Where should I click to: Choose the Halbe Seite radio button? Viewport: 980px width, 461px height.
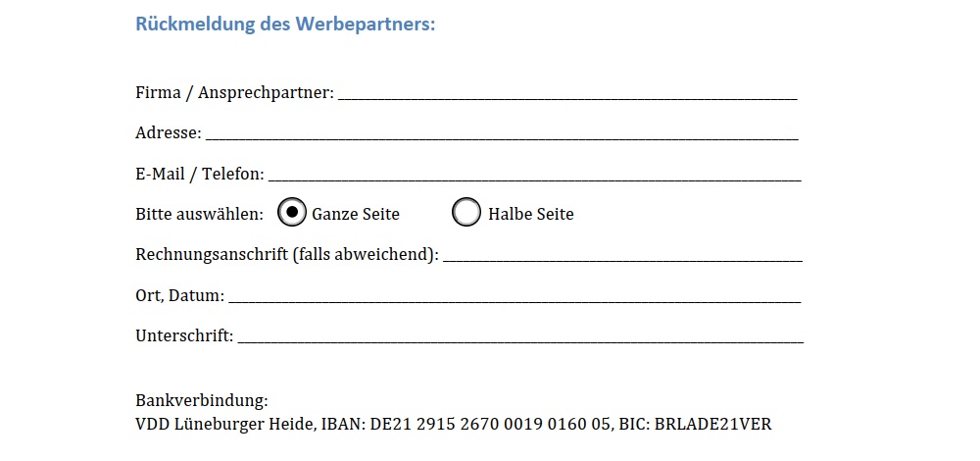[466, 213]
